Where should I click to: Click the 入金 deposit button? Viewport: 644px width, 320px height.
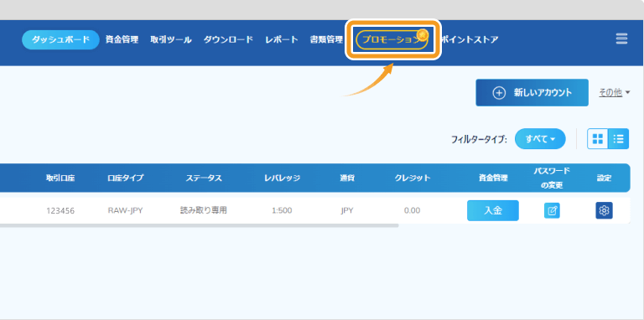pos(493,210)
